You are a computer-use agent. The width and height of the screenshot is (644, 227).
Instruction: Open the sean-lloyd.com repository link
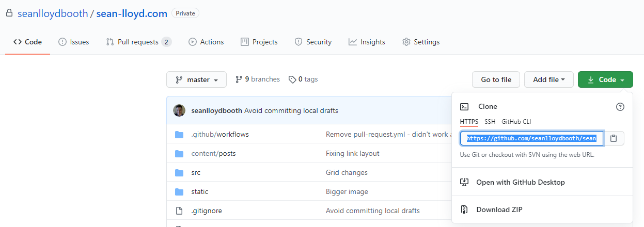point(132,13)
